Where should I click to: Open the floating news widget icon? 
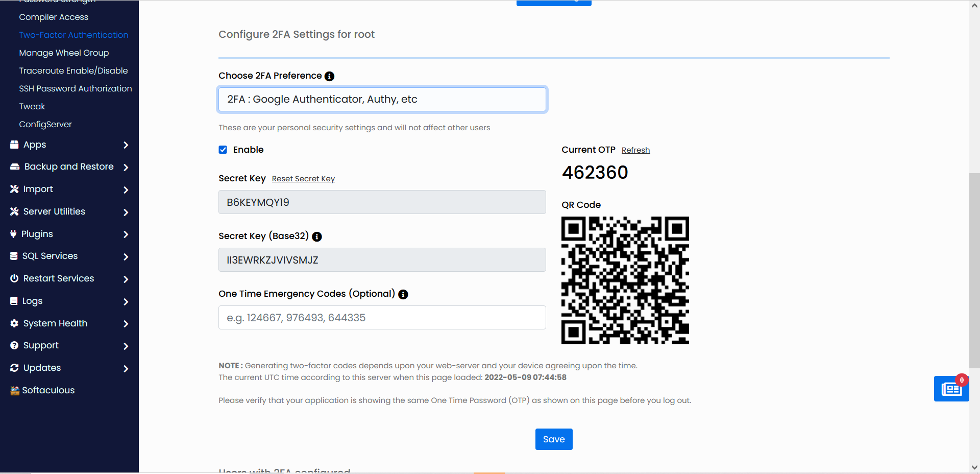tap(951, 389)
